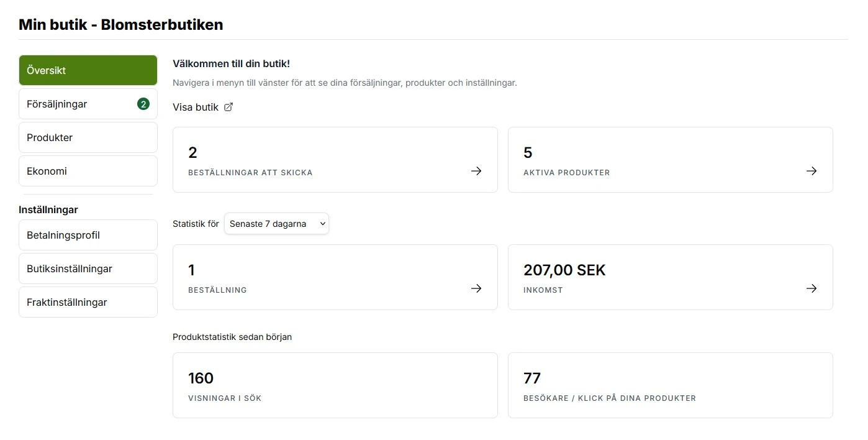Viewport: 868px width, 440px height.
Task: Open the store title Min butik - Blomsterbutiken
Action: pyautogui.click(x=120, y=25)
